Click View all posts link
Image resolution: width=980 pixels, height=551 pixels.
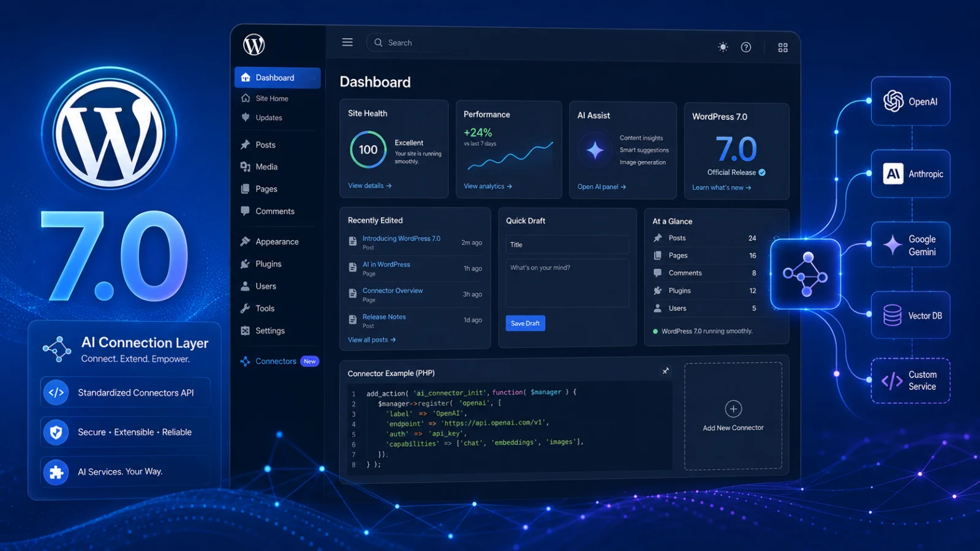[x=372, y=340]
